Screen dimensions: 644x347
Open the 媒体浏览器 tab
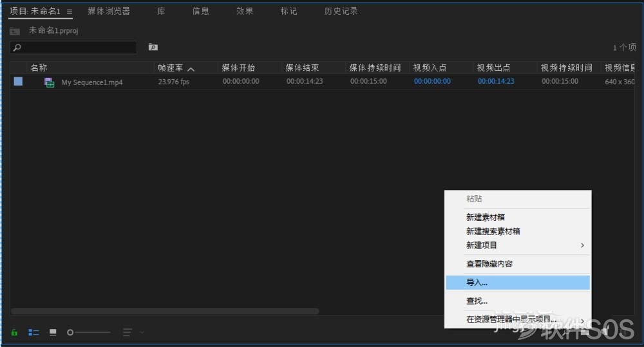point(109,11)
